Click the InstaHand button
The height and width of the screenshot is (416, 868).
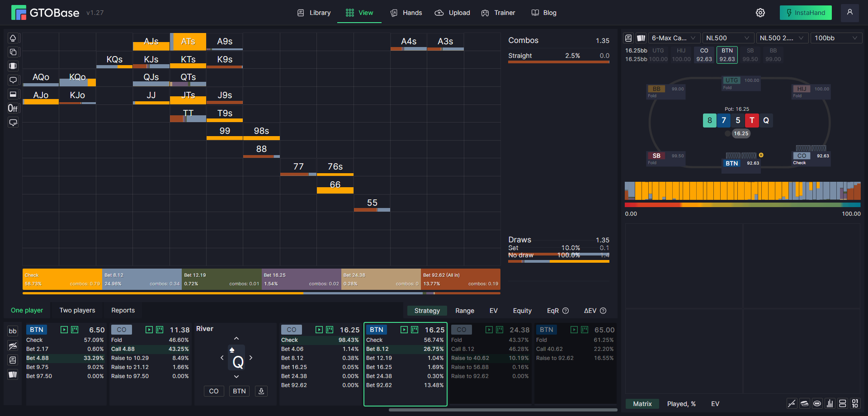pos(806,13)
